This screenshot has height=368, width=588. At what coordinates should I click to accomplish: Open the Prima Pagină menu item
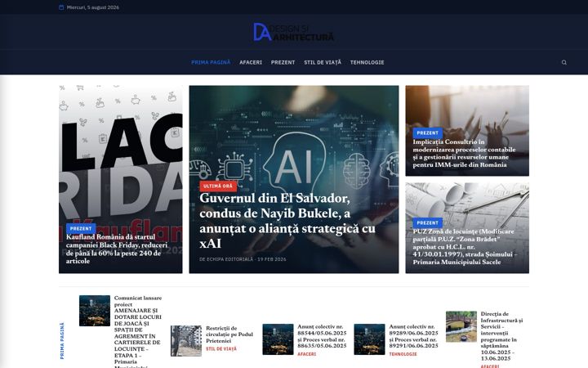coord(211,62)
